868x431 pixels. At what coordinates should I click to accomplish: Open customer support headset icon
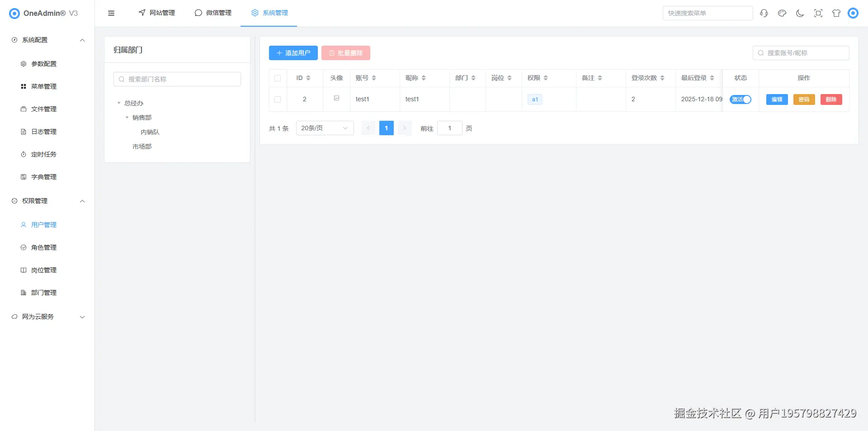[764, 13]
